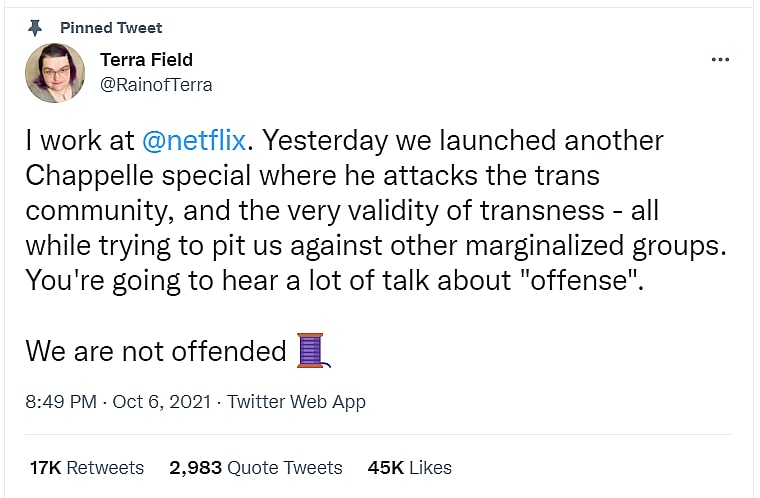
Task: Open Terra Field's profile avatar
Action: point(55,74)
